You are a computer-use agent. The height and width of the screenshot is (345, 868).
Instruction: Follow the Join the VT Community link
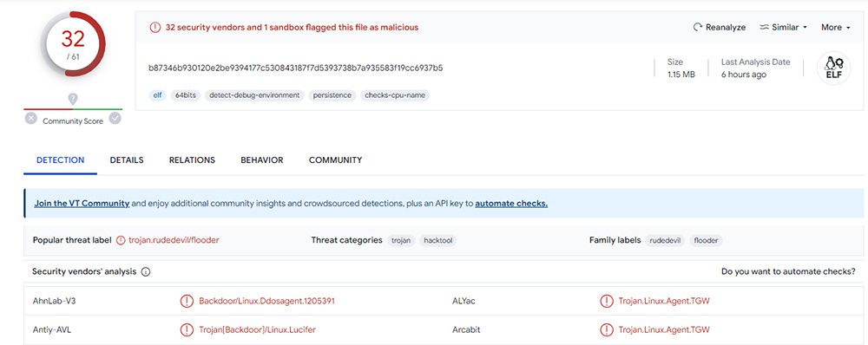click(82, 204)
